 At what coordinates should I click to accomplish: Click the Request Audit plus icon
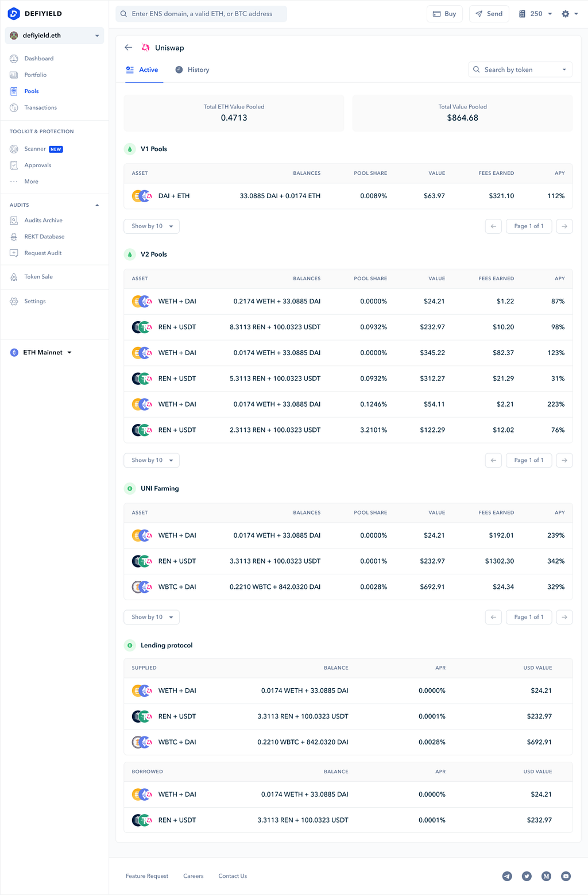point(14,253)
